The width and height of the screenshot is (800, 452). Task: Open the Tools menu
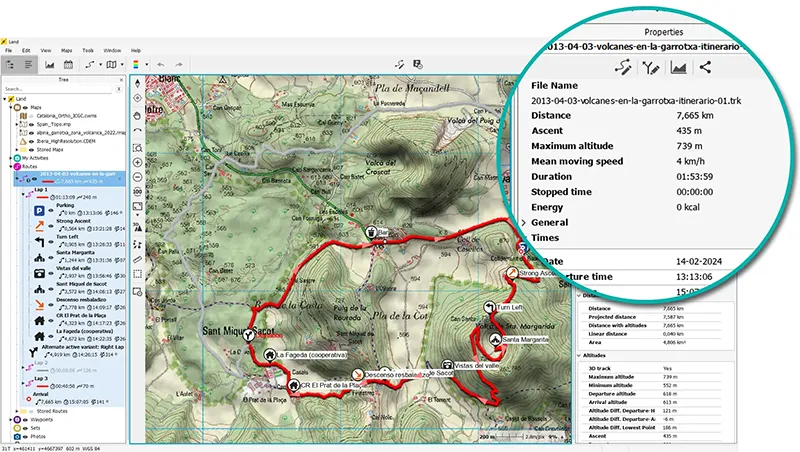(88, 50)
